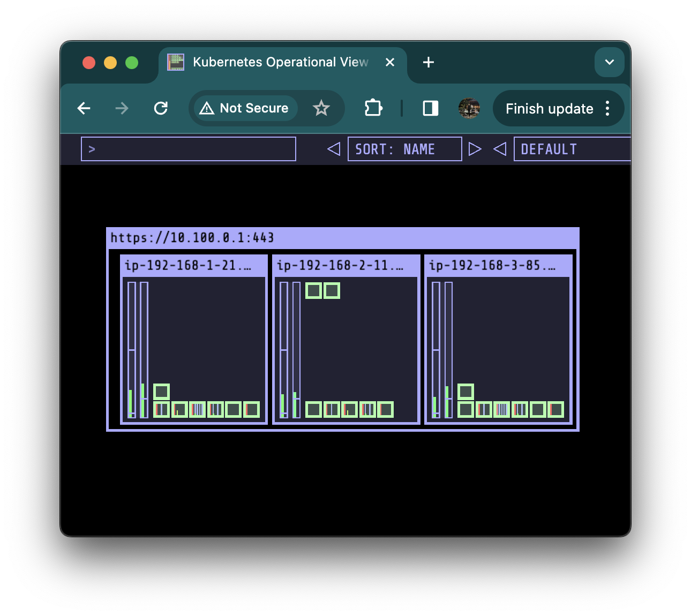
Task: Click memory usage bar of node ip-192-168-2-11
Action: 296,350
